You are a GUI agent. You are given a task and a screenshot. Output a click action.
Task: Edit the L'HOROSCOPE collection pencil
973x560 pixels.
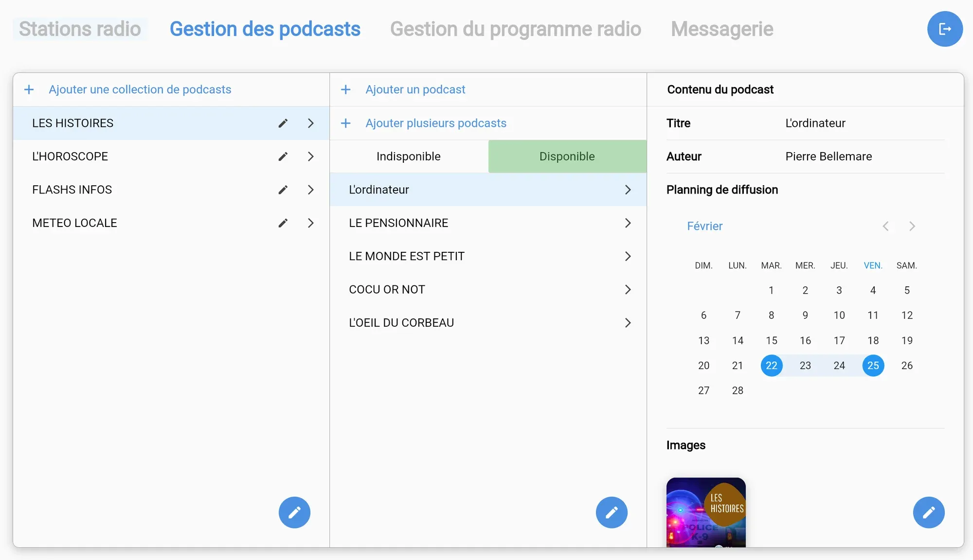pyautogui.click(x=283, y=157)
